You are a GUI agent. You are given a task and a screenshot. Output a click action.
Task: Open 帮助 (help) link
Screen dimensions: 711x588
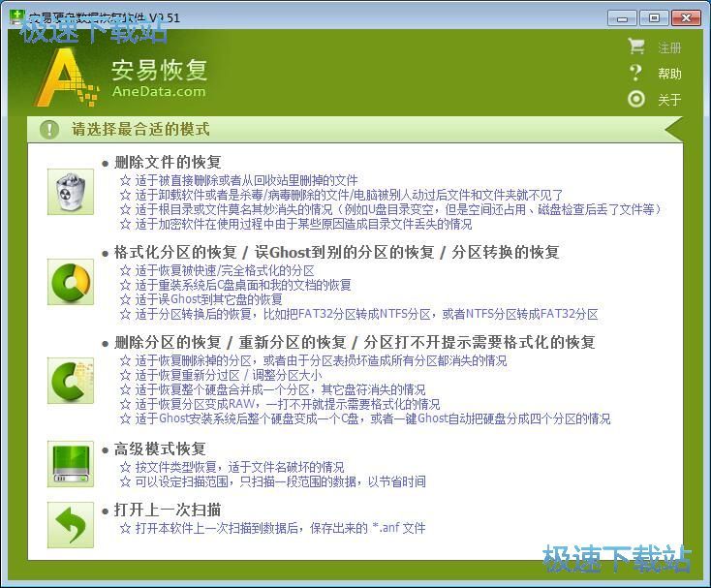tap(669, 74)
